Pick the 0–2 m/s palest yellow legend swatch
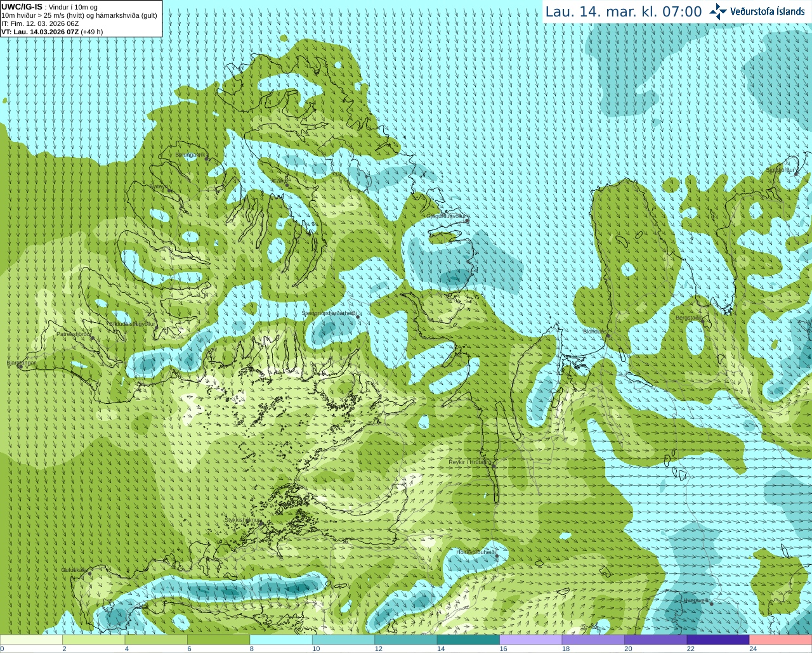Image resolution: width=812 pixels, height=653 pixels. [32, 640]
